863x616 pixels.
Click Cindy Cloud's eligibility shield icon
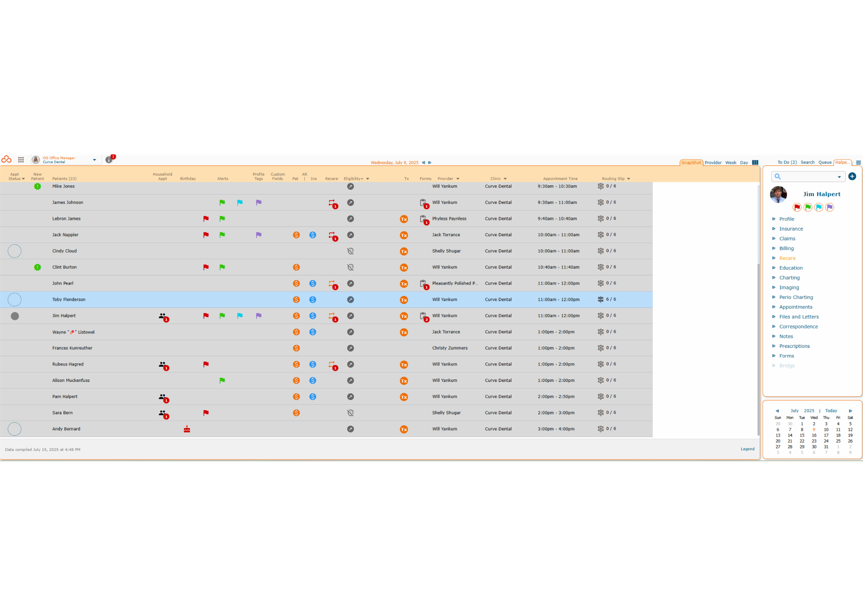tap(350, 251)
